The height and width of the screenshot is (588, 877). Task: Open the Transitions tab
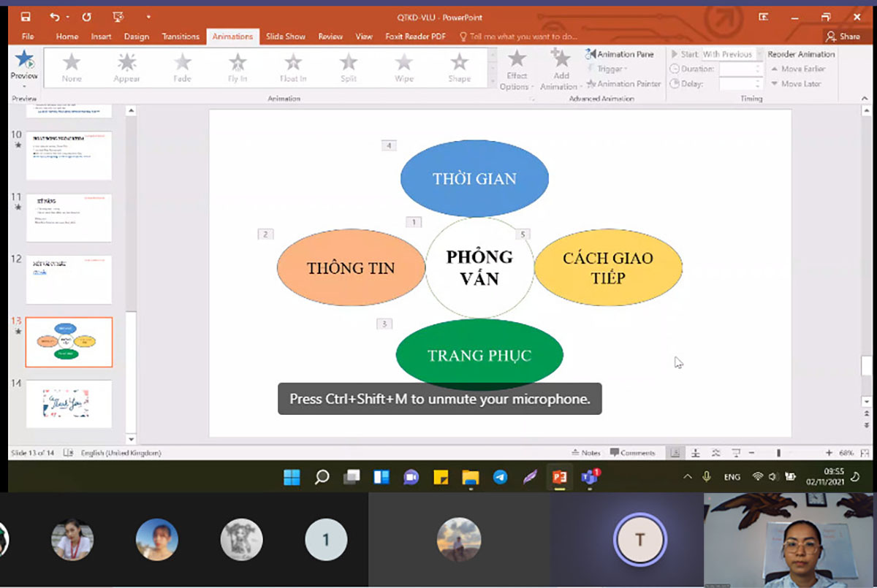pos(181,36)
